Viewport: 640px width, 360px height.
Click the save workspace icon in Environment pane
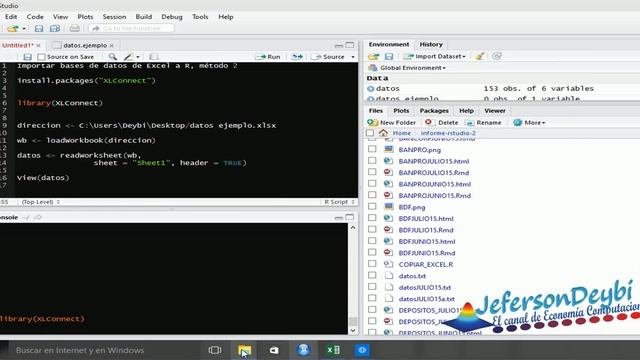[389, 56]
